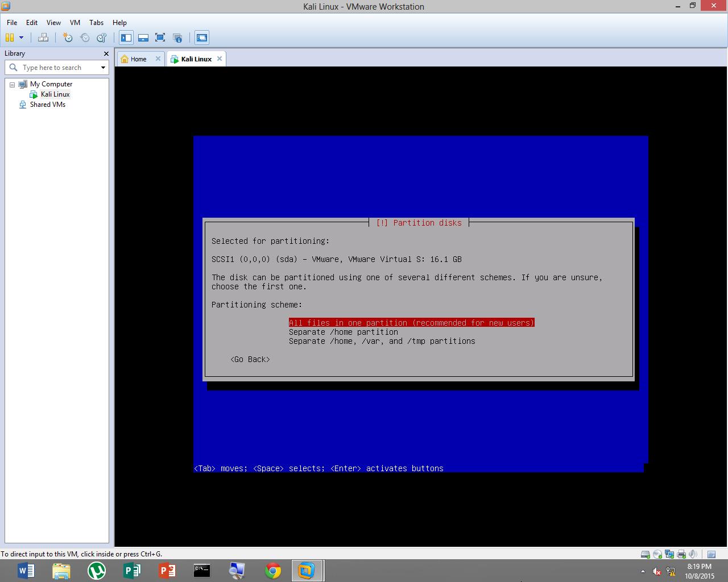This screenshot has height=582, width=728.
Task: Open the library search dropdown arrow
Action: [x=103, y=68]
